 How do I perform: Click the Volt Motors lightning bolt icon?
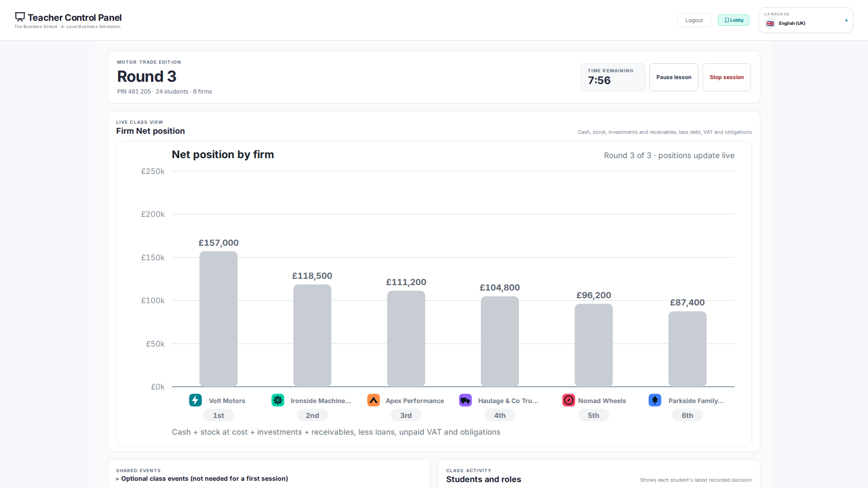pos(195,400)
